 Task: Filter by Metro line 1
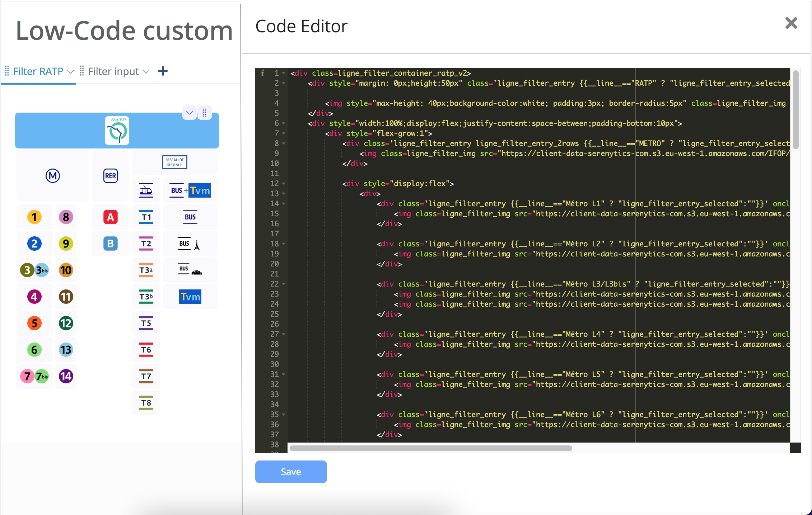34,217
